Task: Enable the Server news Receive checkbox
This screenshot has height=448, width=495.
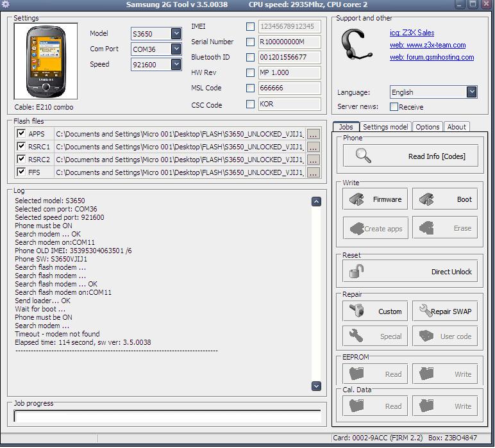Action: tap(394, 106)
